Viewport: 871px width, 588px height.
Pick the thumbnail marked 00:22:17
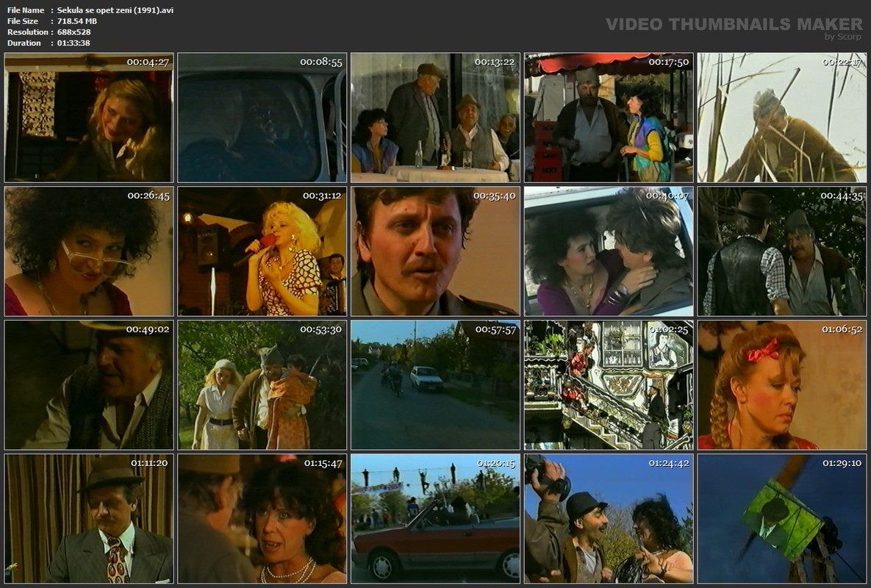(x=782, y=118)
